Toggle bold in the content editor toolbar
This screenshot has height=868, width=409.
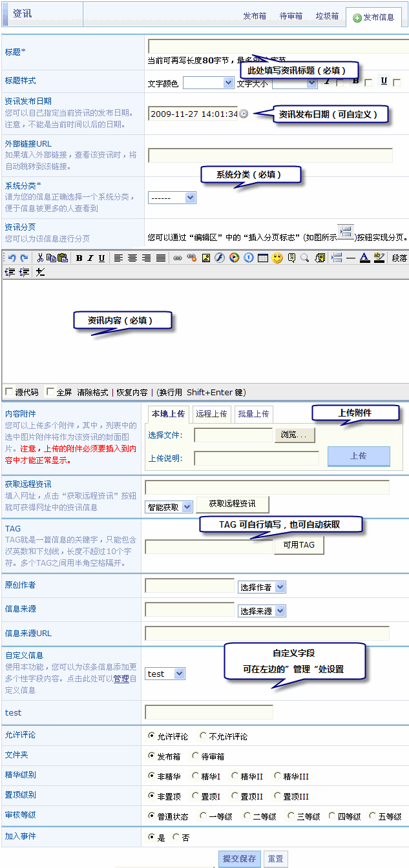click(79, 258)
